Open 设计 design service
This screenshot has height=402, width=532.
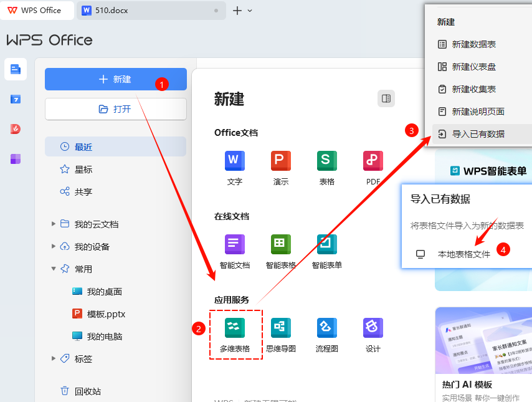[373, 335]
